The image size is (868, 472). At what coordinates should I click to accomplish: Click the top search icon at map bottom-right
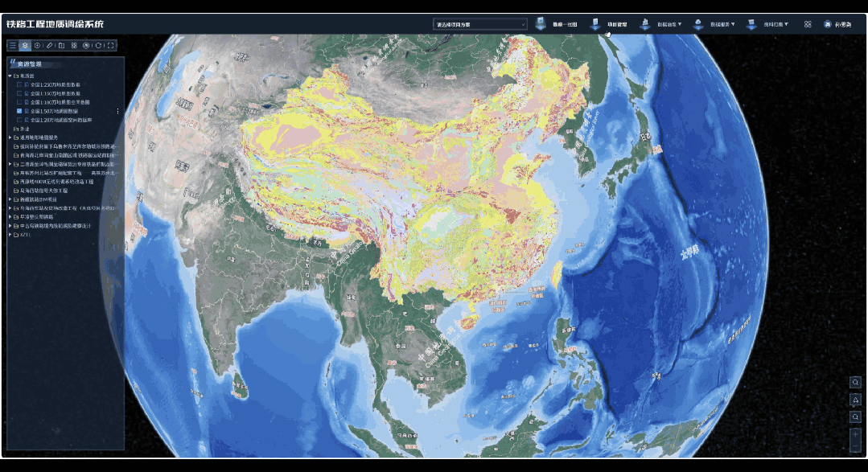pyautogui.click(x=855, y=383)
